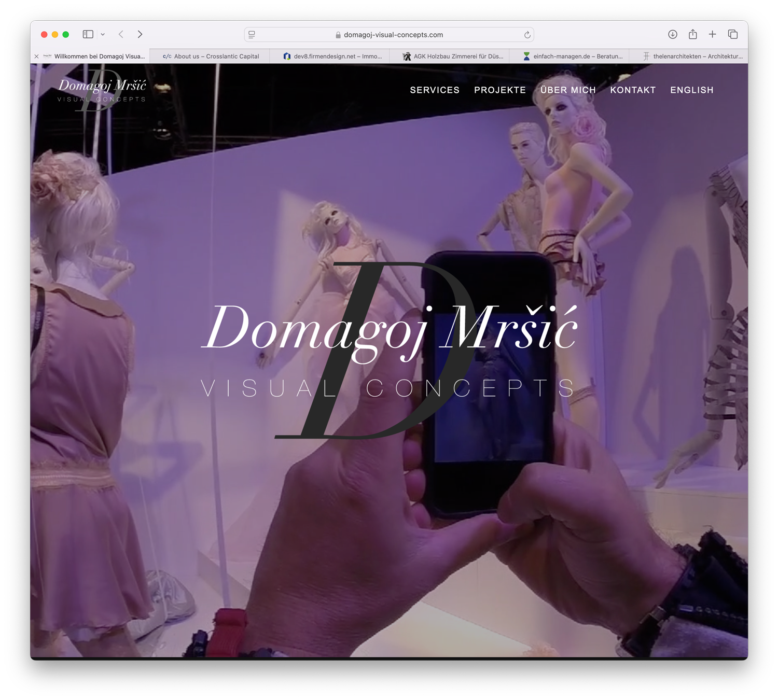Toggle the Safari sidebar

(88, 34)
